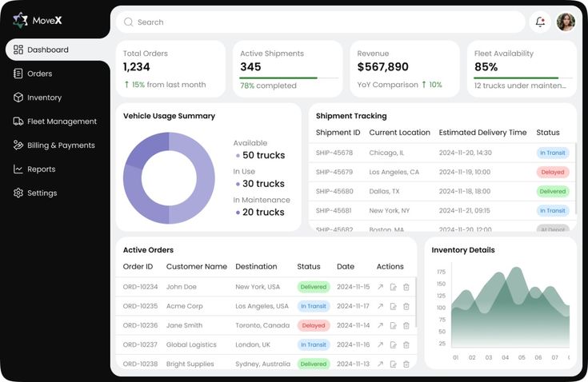Click the Active Orders table scrollbar
The height and width of the screenshot is (382, 588).
pos(416,302)
